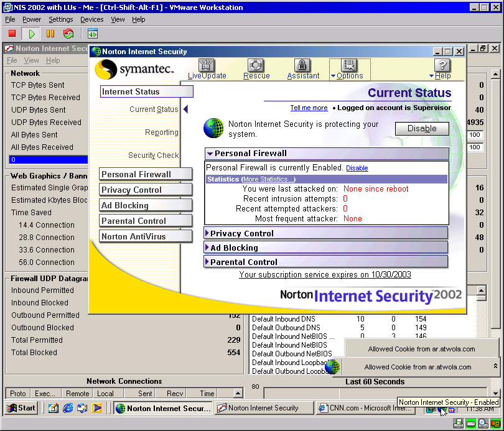This screenshot has height=431, width=504.
Task: Switch to full screen using VMware toolbar icon
Action: 93,34
